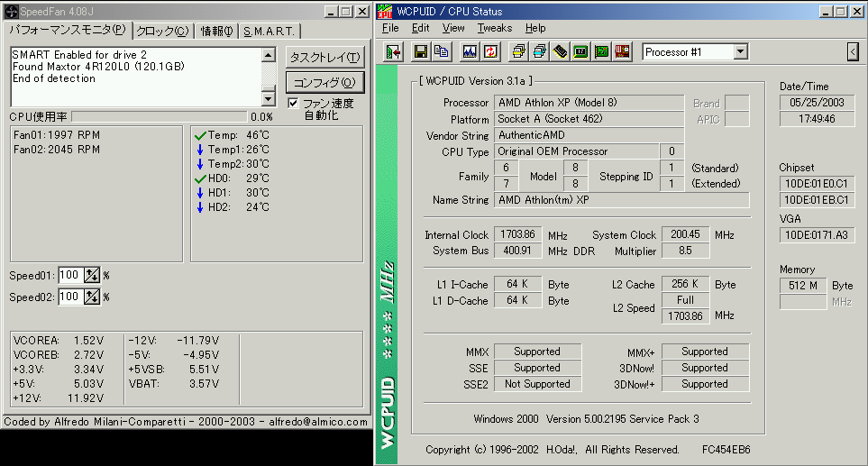Click the SpeedFan title bar fan icon
Screen dimensions: 868x466
point(11,11)
